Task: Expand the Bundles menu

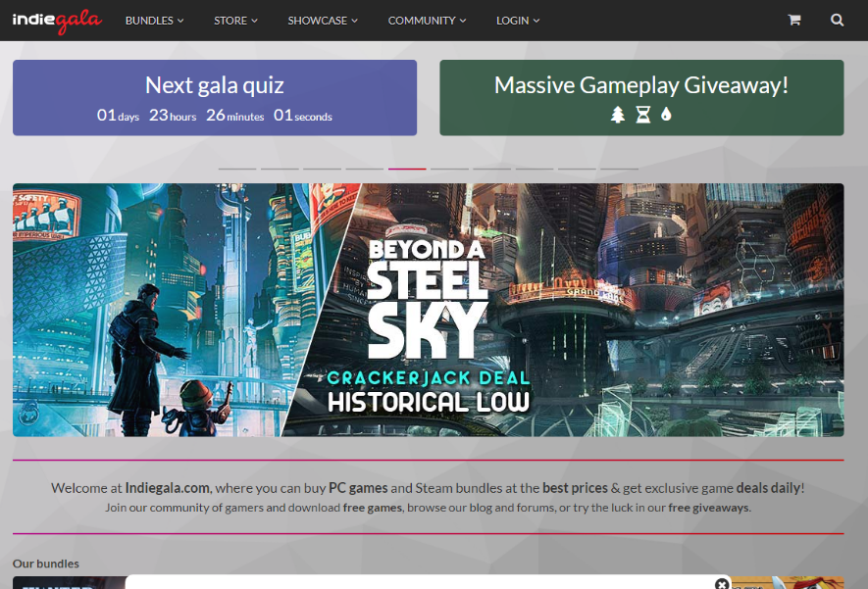Action: click(x=154, y=21)
